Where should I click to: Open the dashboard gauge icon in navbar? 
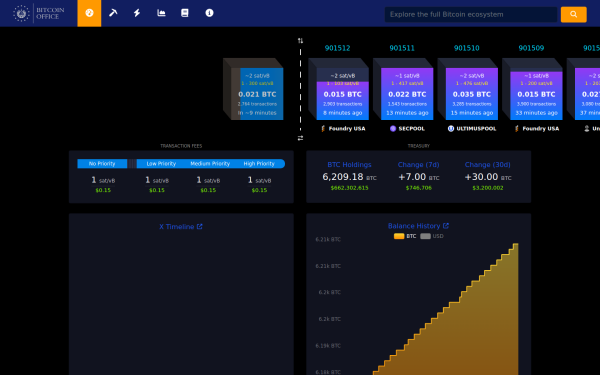pos(89,13)
